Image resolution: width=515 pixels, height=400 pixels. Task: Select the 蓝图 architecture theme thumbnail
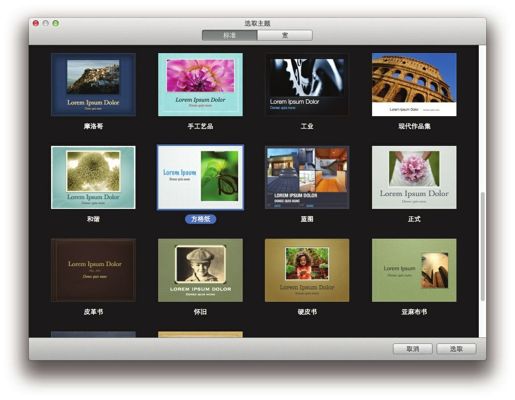click(x=307, y=177)
